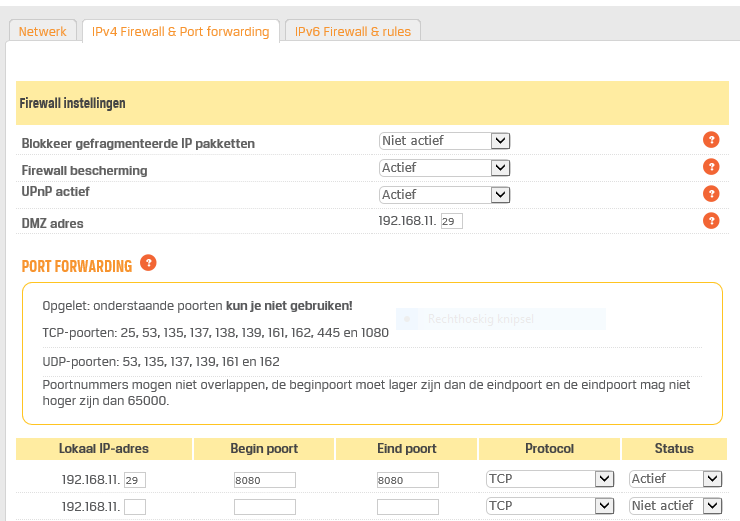Image resolution: width=740 pixels, height=521 pixels.
Task: Click help icon next to Port Forwarding
Action: [148, 263]
